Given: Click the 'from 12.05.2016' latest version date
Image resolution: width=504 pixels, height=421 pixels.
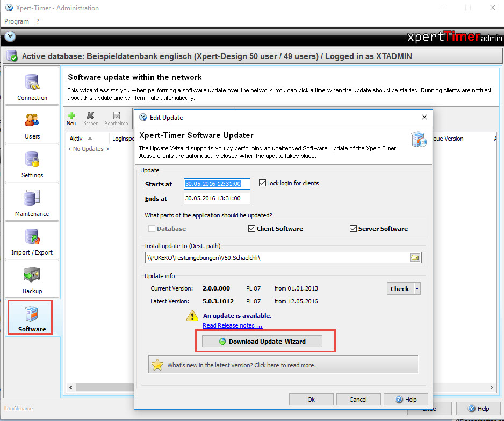Looking at the screenshot, I should (x=296, y=302).
